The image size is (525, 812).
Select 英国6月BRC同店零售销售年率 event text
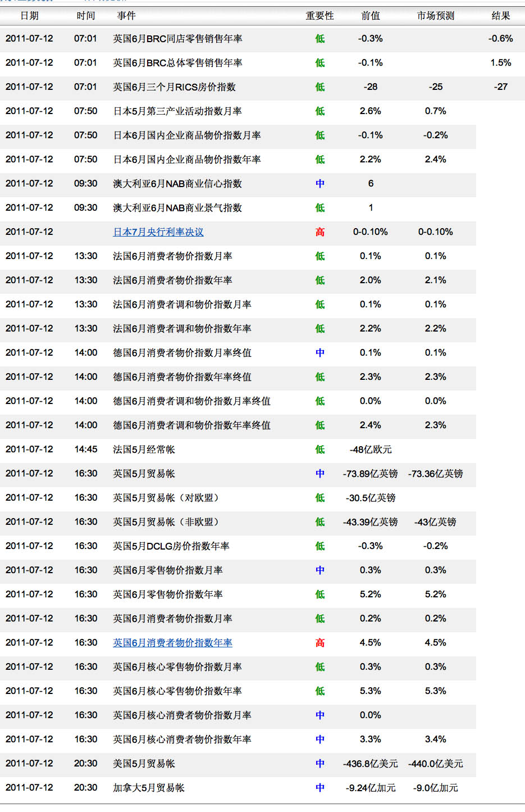click(177, 39)
